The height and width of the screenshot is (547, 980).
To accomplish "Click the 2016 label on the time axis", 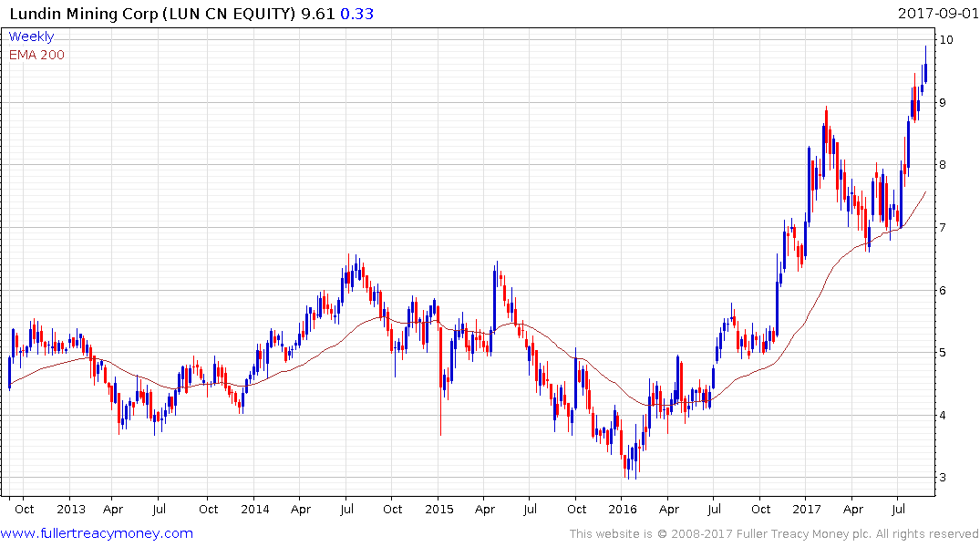I will coord(623,509).
